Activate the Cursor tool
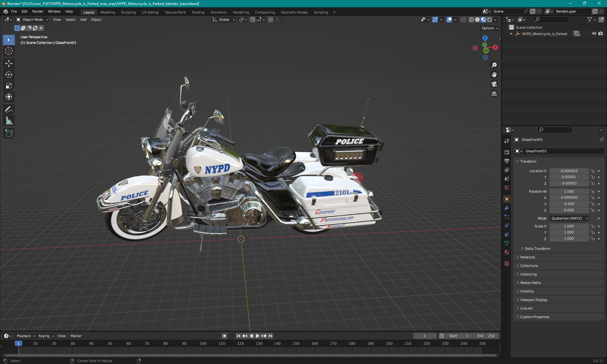The width and height of the screenshot is (607, 364). pos(9,51)
